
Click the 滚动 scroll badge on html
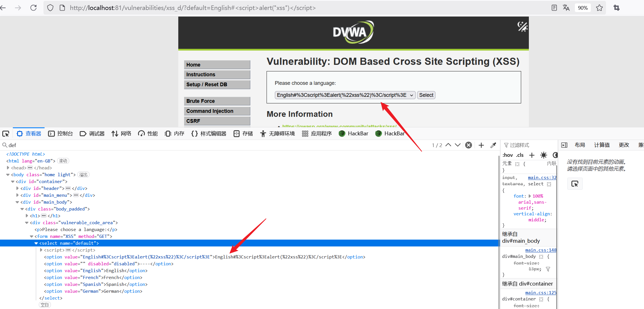pos(63,161)
